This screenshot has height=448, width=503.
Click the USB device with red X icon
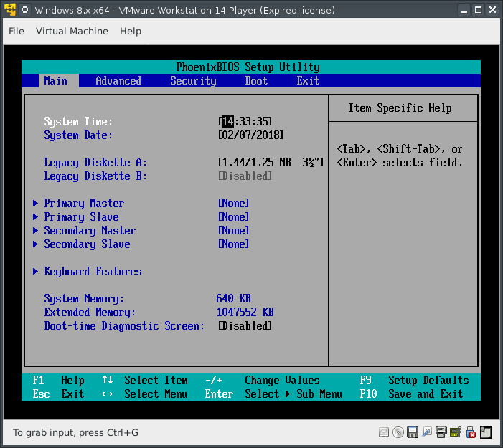tap(471, 432)
